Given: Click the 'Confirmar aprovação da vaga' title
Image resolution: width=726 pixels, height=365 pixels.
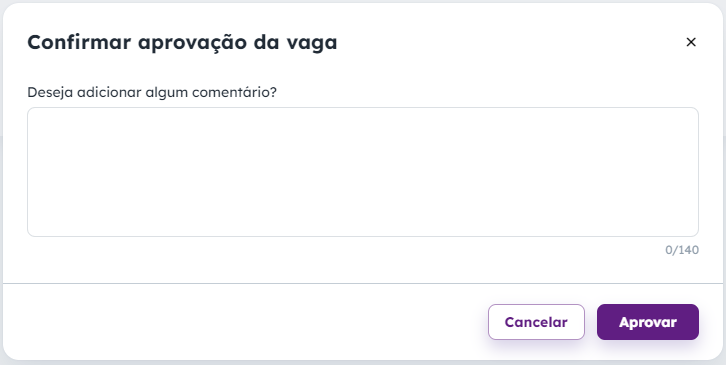Looking at the screenshot, I should click(182, 43).
